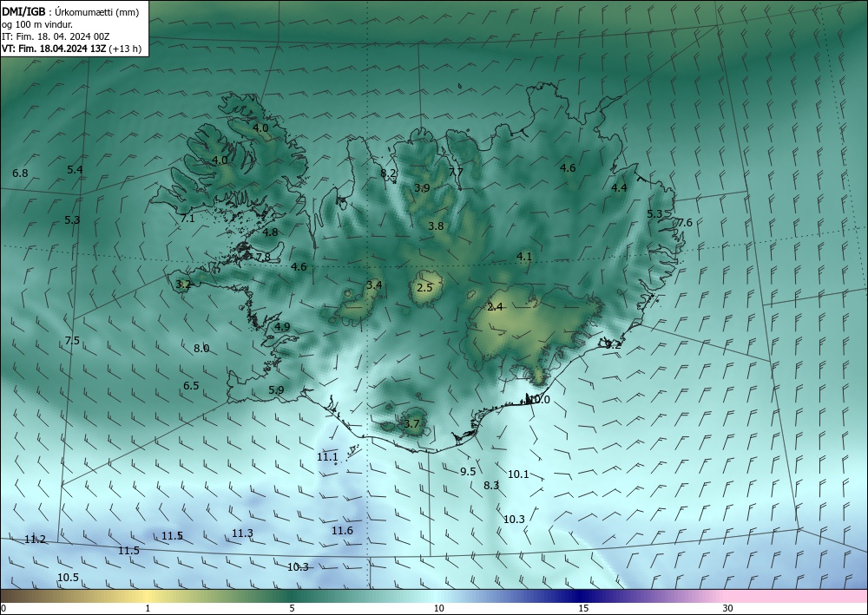
Task: Select the map value 11.6
Action: [x=342, y=531]
